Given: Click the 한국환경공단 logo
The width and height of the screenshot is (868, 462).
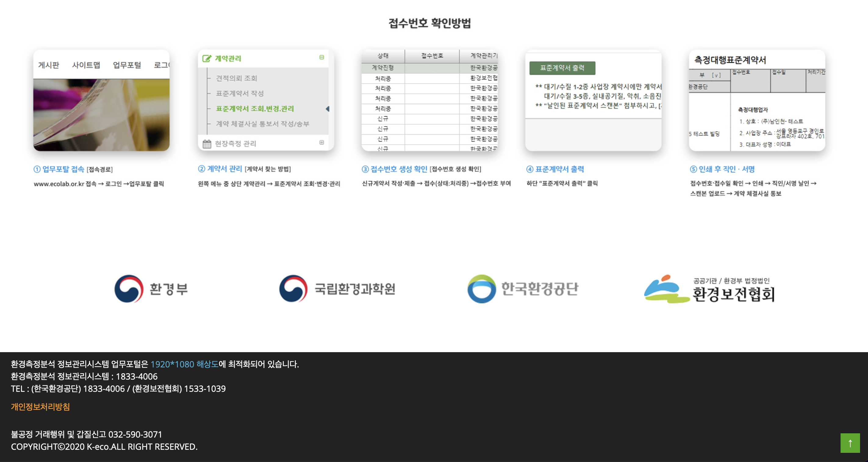Looking at the screenshot, I should (523, 289).
